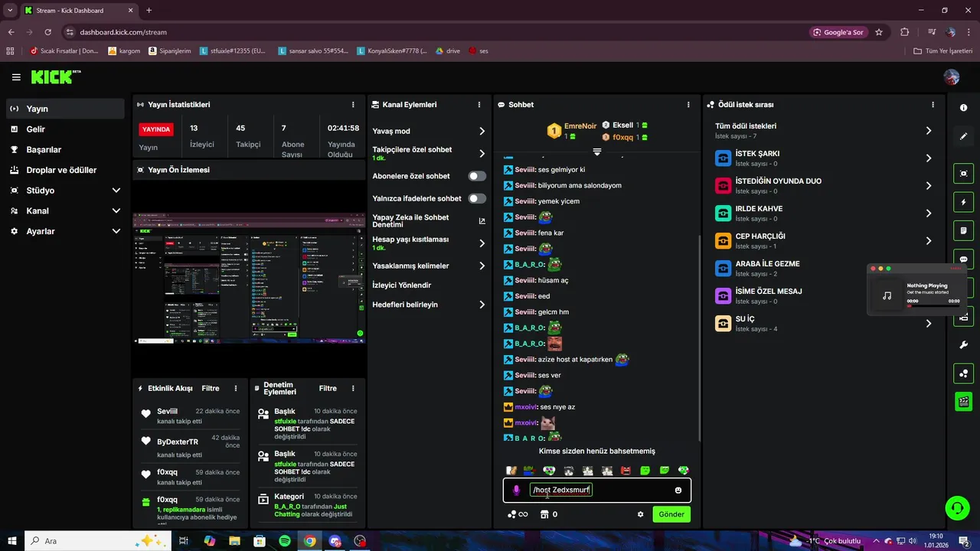Open Takipçilere özel sohbet settings arrow
This screenshot has width=980, height=551.
coord(482,153)
